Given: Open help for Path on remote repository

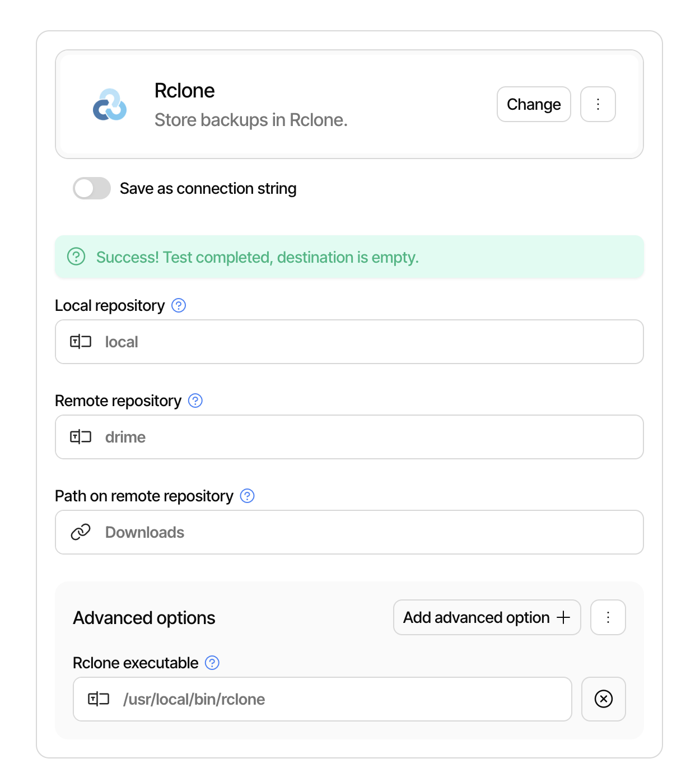Looking at the screenshot, I should tap(247, 496).
